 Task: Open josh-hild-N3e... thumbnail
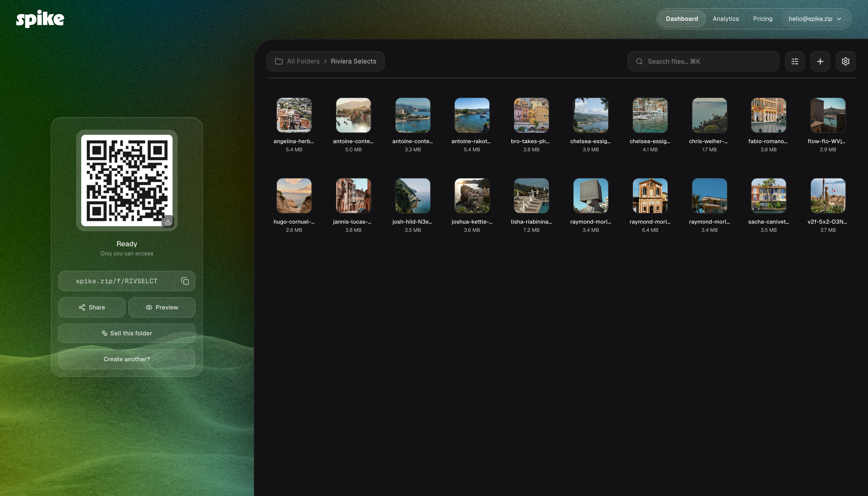[x=413, y=195]
